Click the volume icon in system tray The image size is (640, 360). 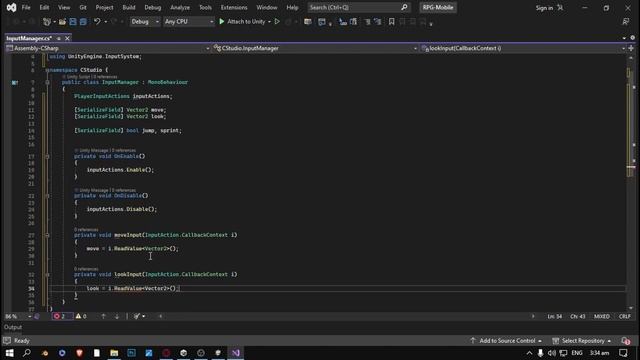[x=552, y=353]
